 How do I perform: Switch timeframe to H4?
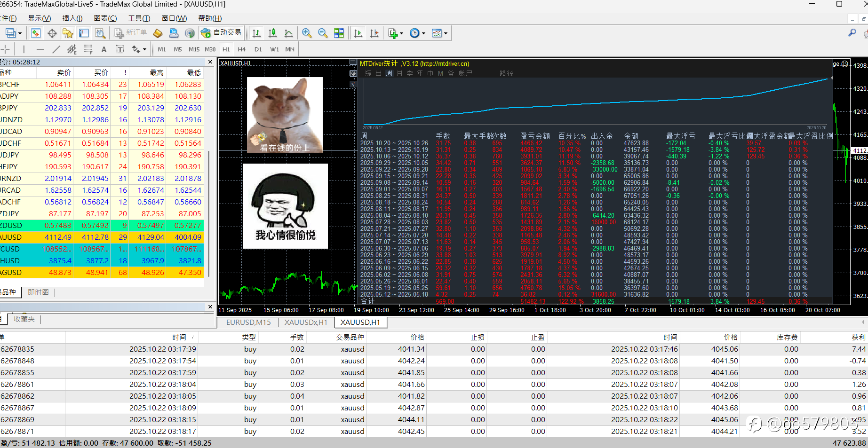(242, 49)
